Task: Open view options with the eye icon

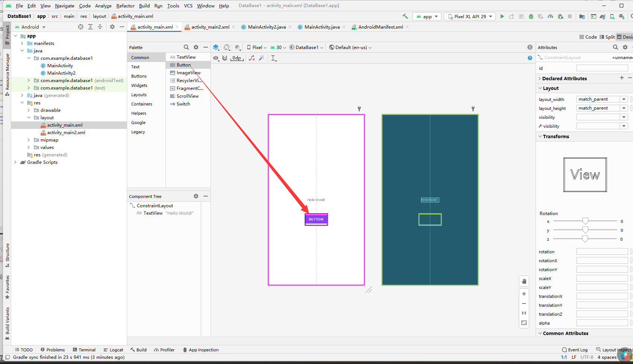Action: tap(216, 58)
